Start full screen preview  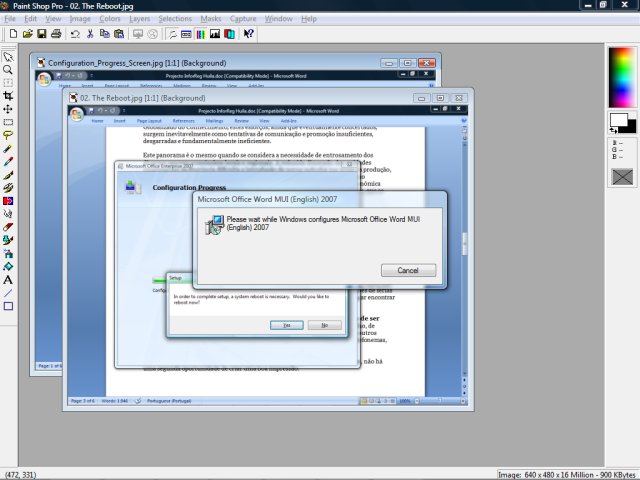pyautogui.click(x=138, y=34)
